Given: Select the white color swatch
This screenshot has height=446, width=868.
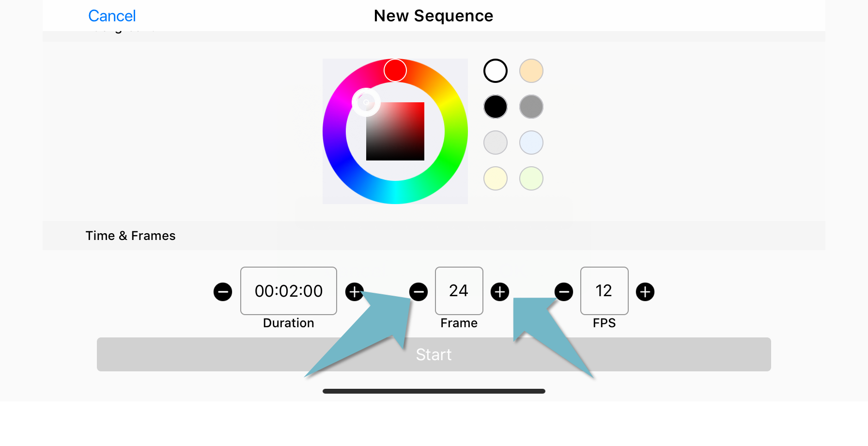Looking at the screenshot, I should (496, 71).
